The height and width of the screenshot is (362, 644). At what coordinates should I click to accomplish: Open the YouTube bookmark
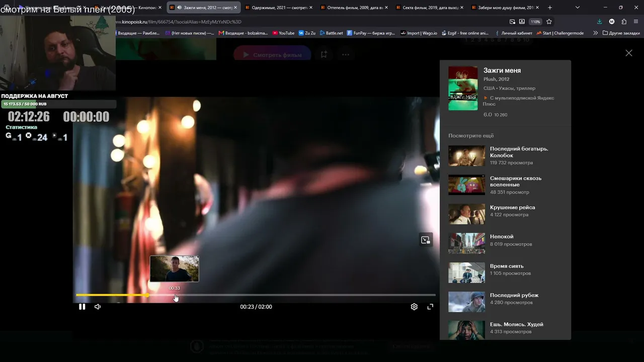[x=283, y=33]
